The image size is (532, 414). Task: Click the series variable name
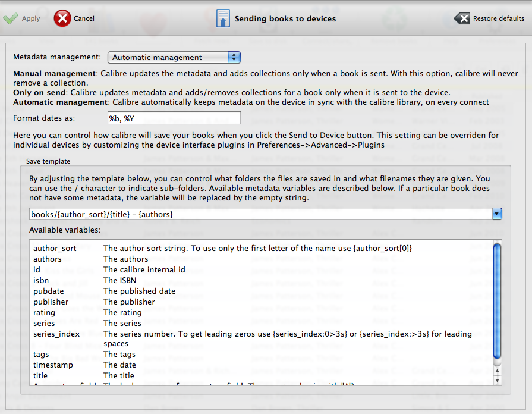pyautogui.click(x=44, y=324)
